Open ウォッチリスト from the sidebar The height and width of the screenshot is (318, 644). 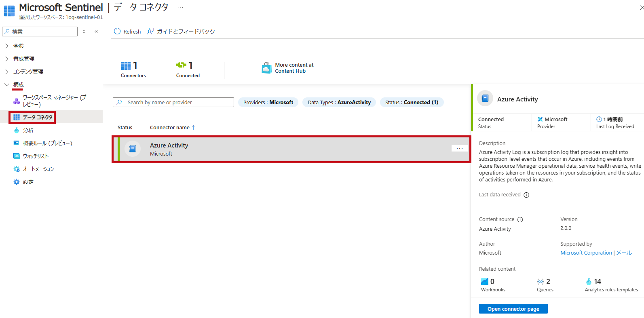pyautogui.click(x=36, y=156)
